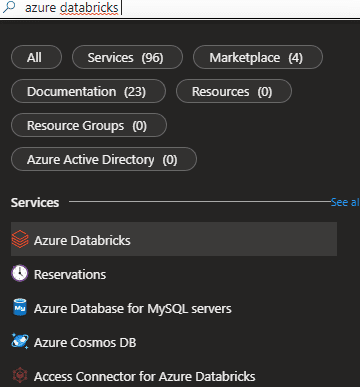Viewport: 360px width, 387px height.
Task: Filter results by Resource Groups (0)
Action: point(89,125)
